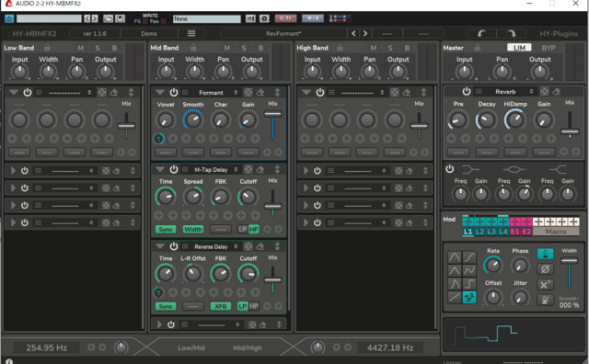Click the M-Tap Delay Sync button
This screenshot has width=589, height=364.
click(x=166, y=229)
